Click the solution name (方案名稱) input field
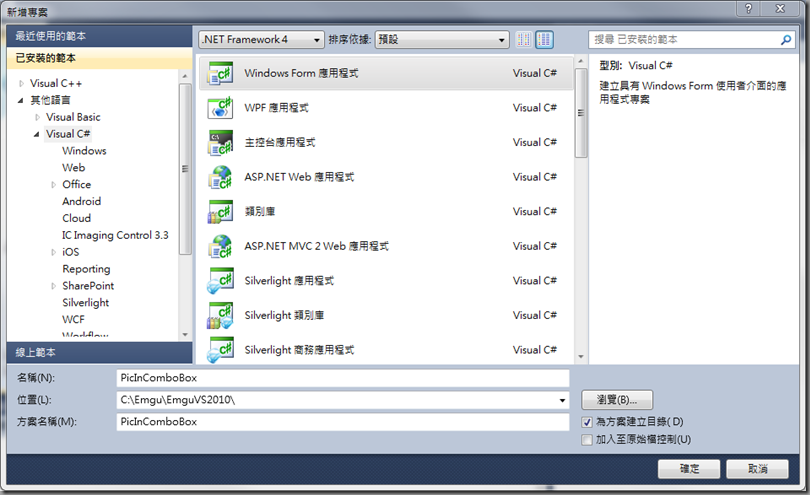The height and width of the screenshot is (495, 810). click(x=343, y=422)
